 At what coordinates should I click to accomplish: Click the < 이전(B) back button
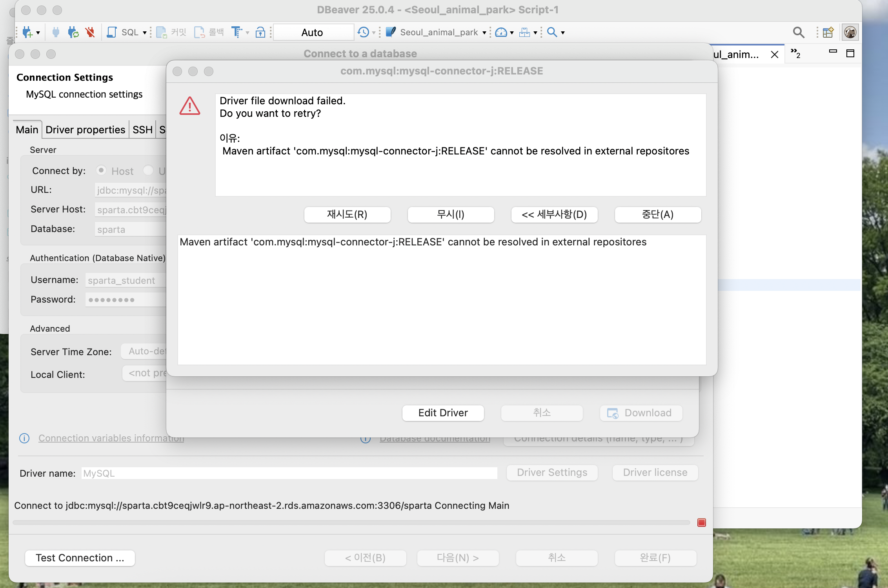pyautogui.click(x=366, y=558)
